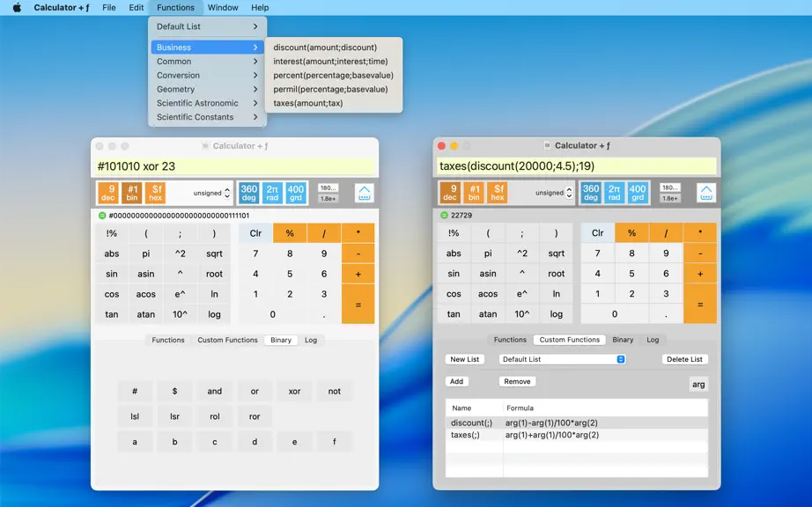
Task: Toggle hex mode in right calculator window
Action: [x=497, y=192]
